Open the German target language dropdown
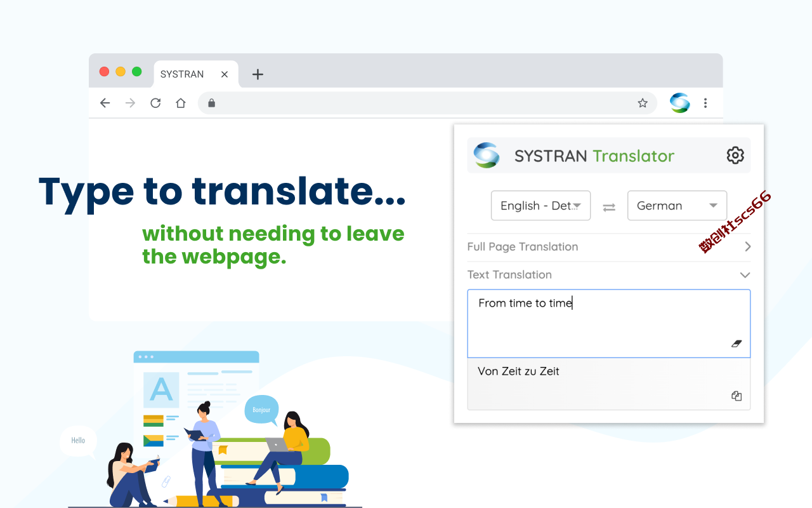This screenshot has width=812, height=508. pyautogui.click(x=677, y=206)
